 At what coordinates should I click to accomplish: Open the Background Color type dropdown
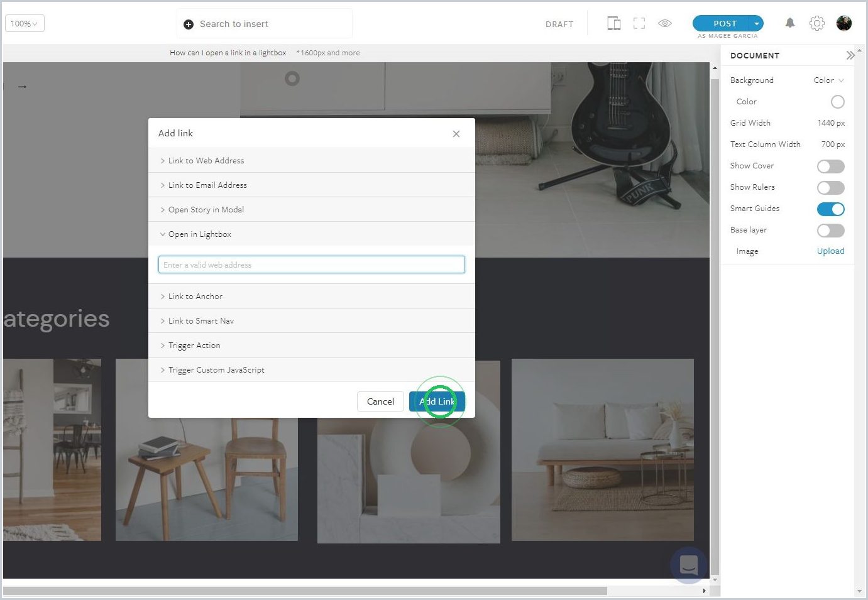click(828, 80)
